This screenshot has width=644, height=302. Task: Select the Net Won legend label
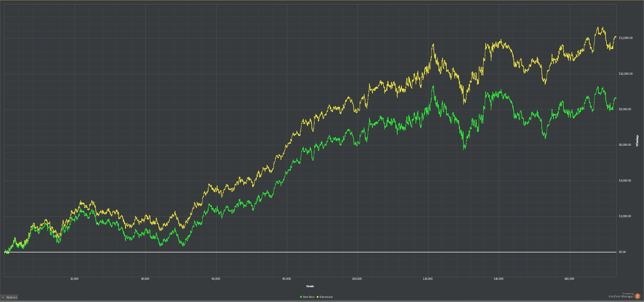[309, 297]
